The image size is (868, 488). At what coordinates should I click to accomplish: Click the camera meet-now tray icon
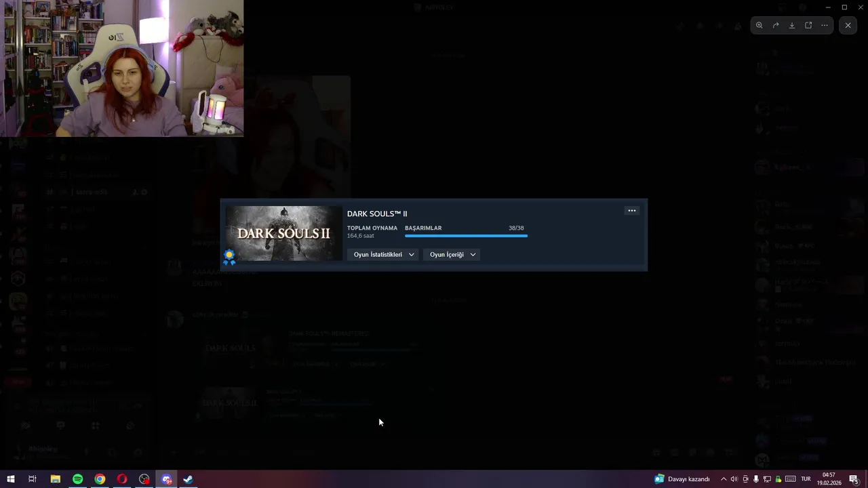[745, 479]
